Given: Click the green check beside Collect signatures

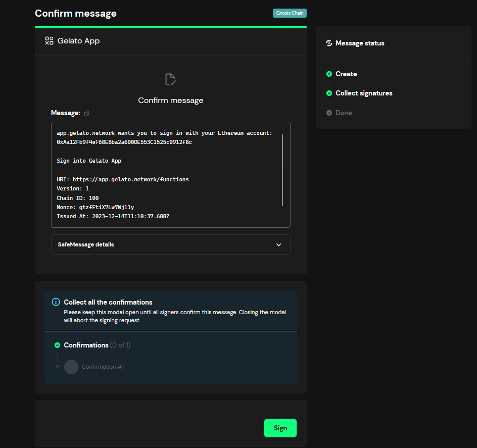Looking at the screenshot, I should 329,93.
